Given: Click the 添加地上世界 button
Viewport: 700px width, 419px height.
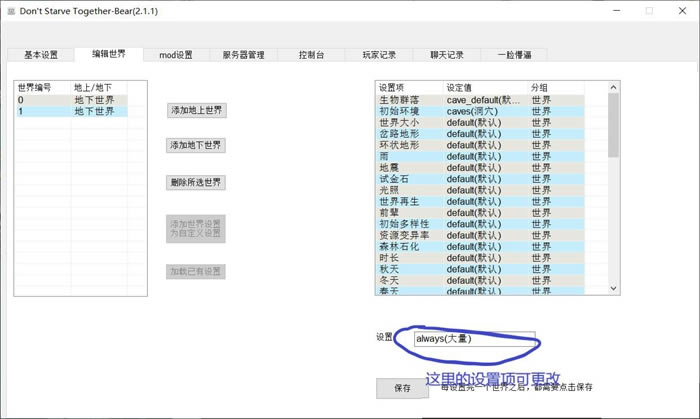Looking at the screenshot, I should click(x=197, y=110).
